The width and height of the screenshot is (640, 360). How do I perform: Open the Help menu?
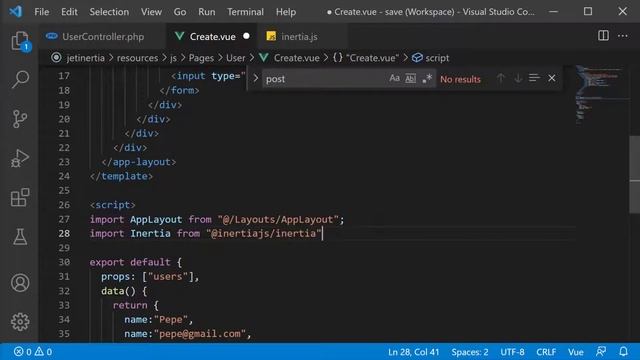click(286, 12)
